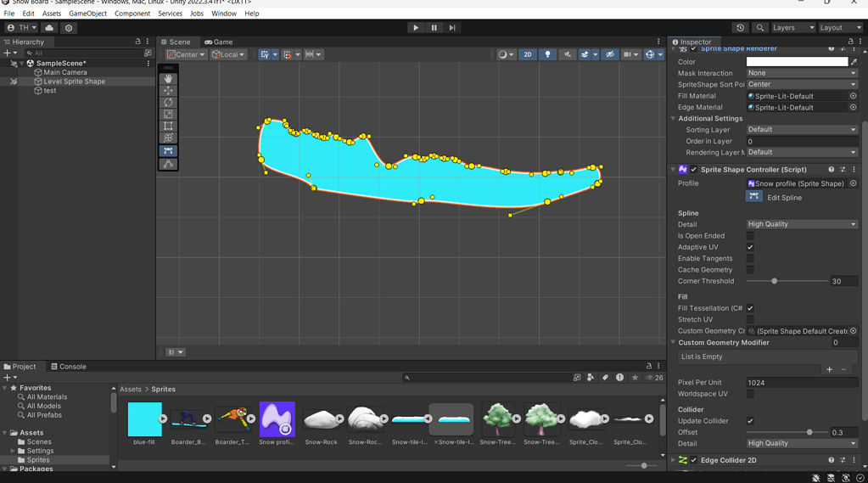
Task: Toggle 2D scene view mode
Action: coord(528,54)
